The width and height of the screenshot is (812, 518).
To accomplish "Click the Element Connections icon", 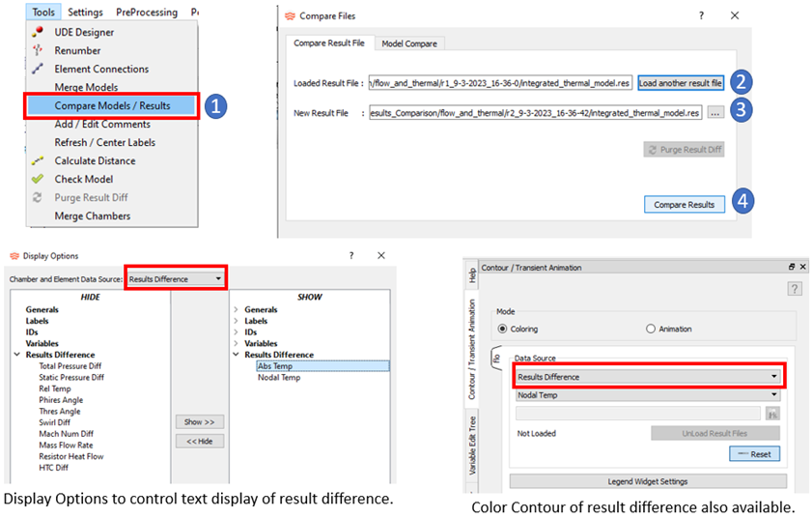I will 38,69.
